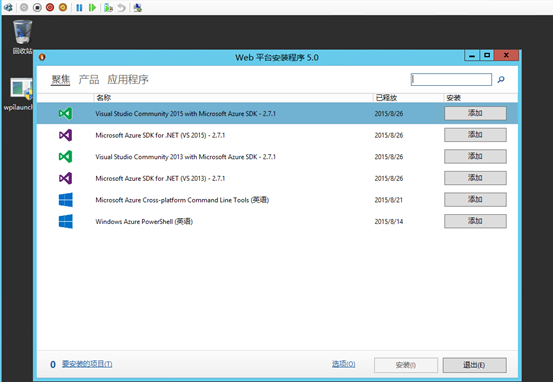
Task: Open the 要安装的项目 link
Action: (87, 364)
